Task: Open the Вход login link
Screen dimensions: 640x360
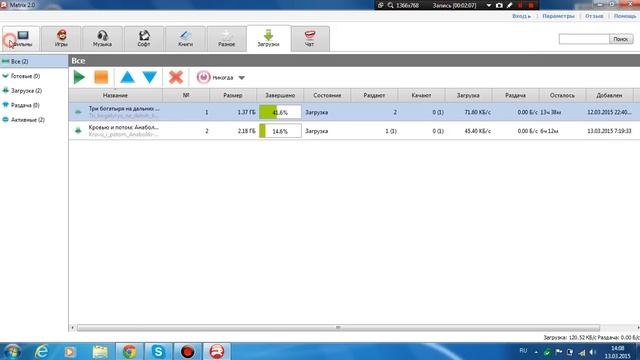Action: tap(521, 16)
